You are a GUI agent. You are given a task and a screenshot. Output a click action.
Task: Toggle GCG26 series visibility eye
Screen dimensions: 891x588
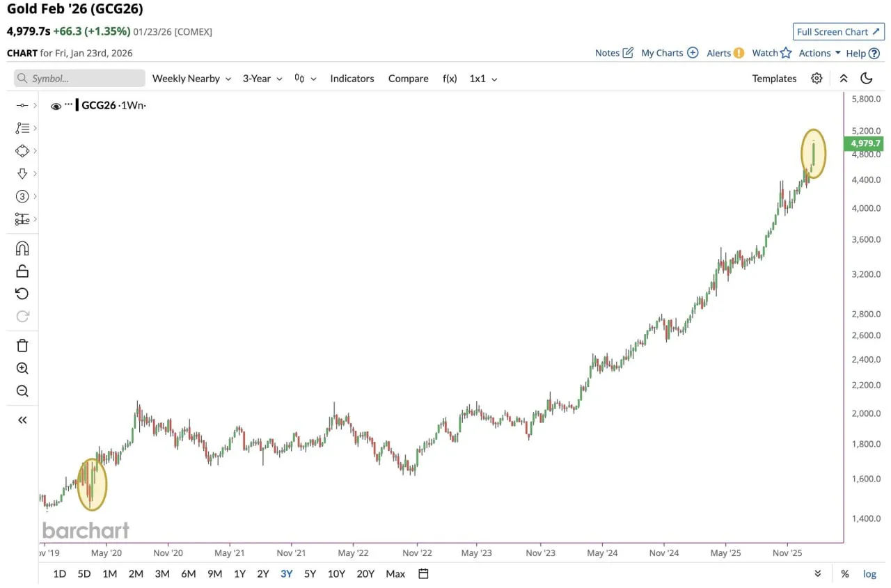tap(56, 106)
